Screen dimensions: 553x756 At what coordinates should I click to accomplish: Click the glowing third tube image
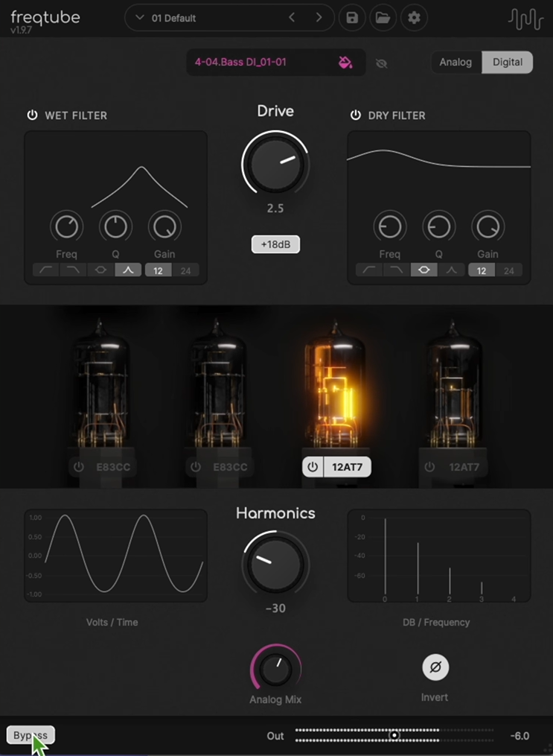(x=335, y=384)
